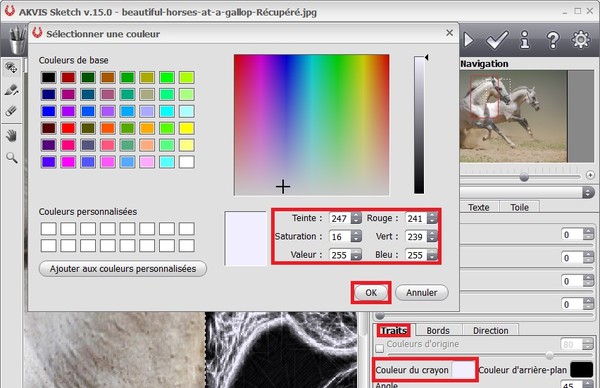Adjust the Rouge value stepper arrows
Viewport: 600px width, 388px height.
tap(432, 218)
